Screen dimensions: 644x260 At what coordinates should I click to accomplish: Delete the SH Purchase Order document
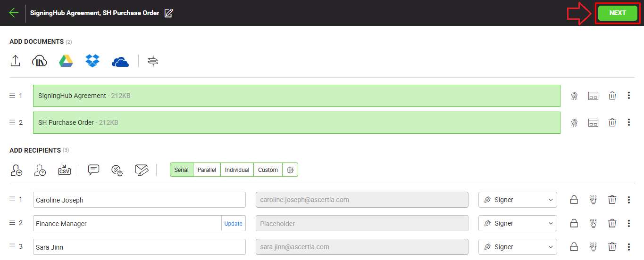612,122
